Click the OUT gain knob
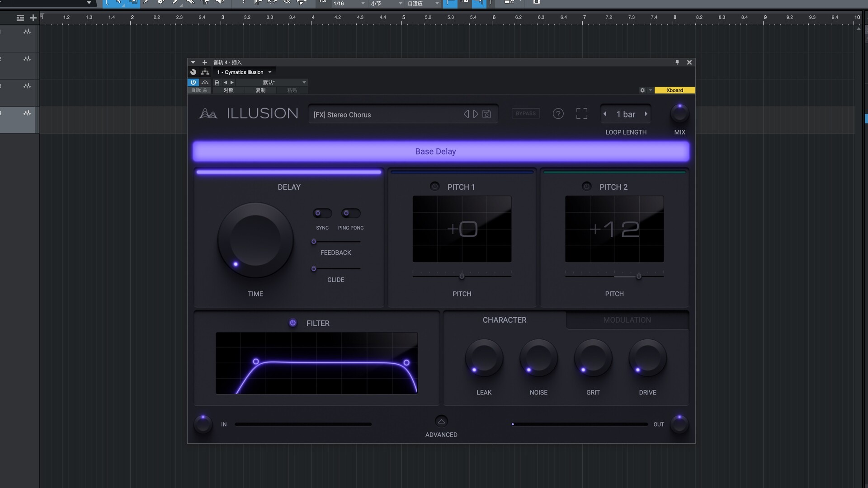Viewport: 868px width, 488px height. click(x=679, y=424)
